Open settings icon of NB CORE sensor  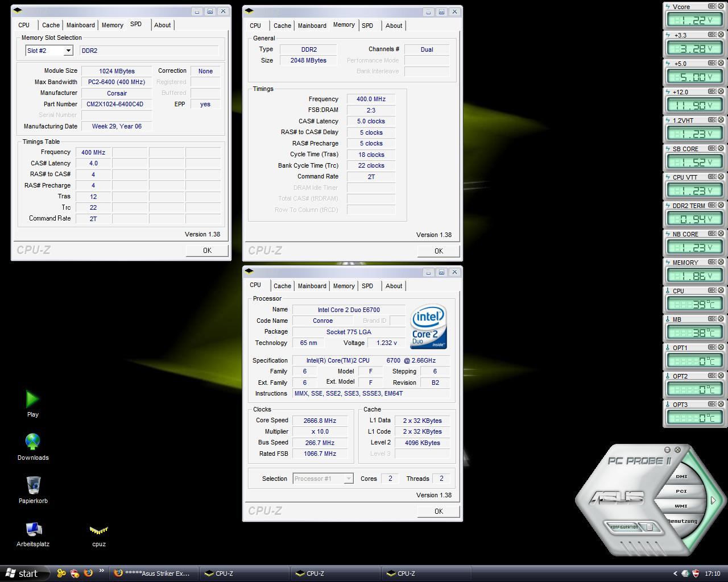click(712, 234)
